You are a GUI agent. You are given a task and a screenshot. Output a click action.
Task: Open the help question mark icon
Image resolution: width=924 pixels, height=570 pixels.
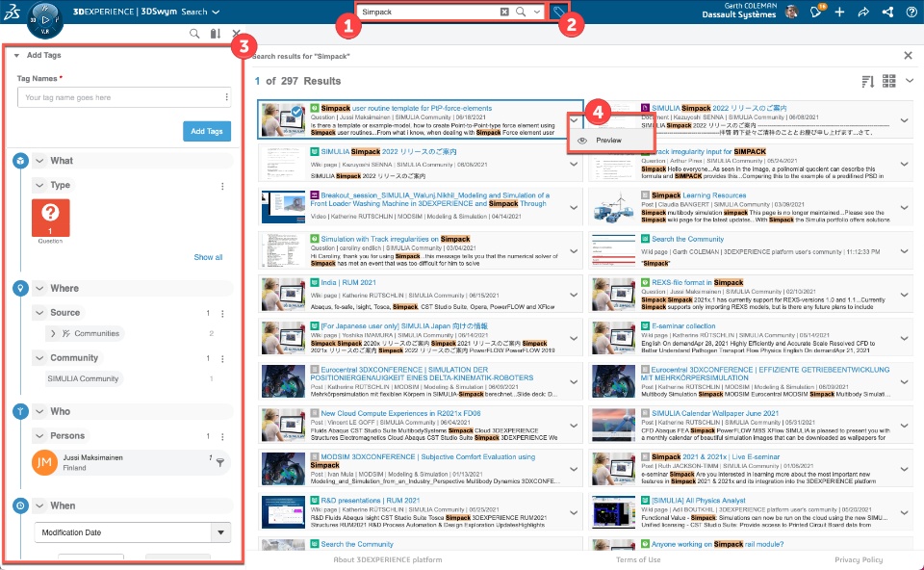pyautogui.click(x=911, y=12)
